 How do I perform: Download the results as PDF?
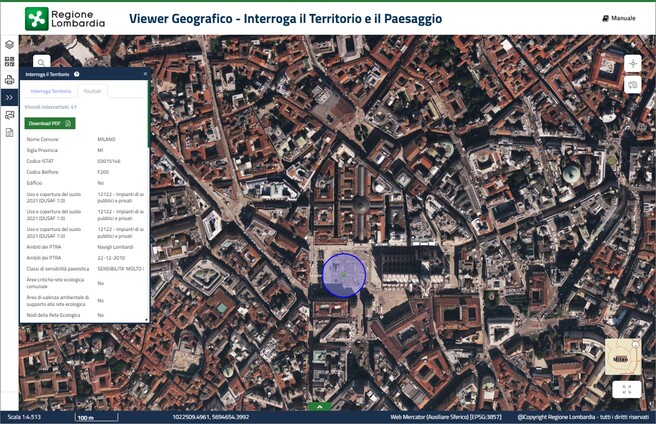pos(50,123)
